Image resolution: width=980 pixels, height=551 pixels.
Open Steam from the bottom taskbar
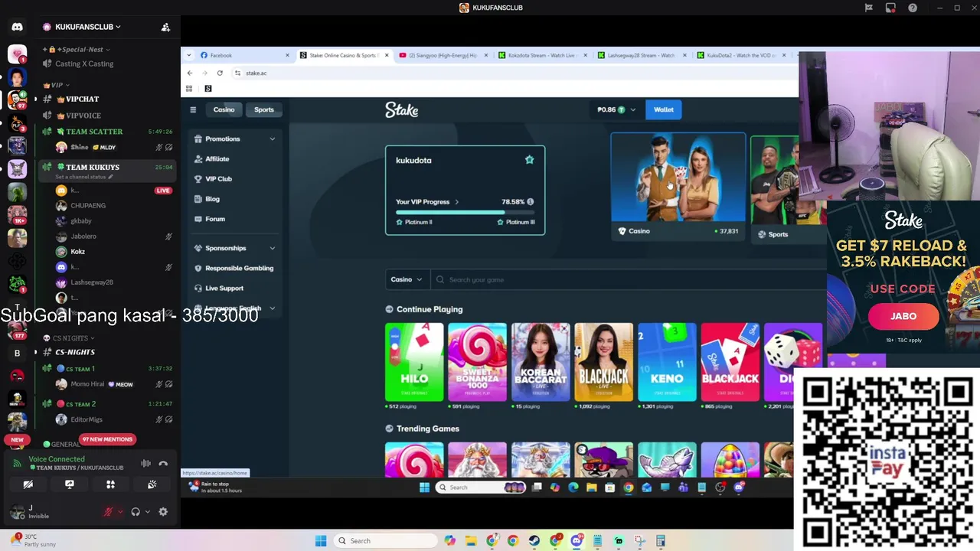534,541
